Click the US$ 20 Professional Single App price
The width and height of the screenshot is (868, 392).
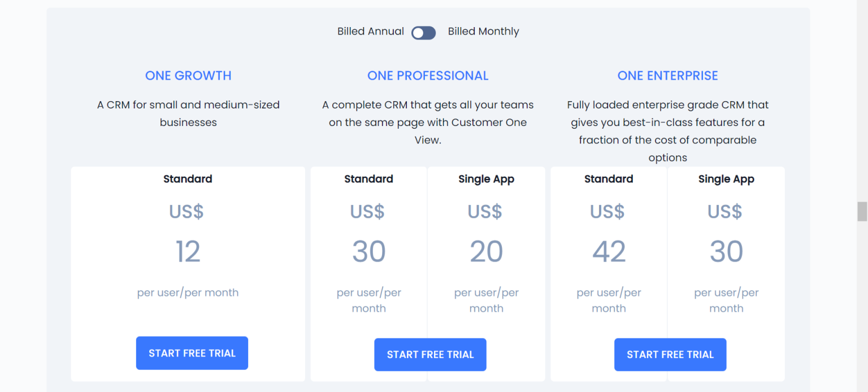tap(486, 251)
